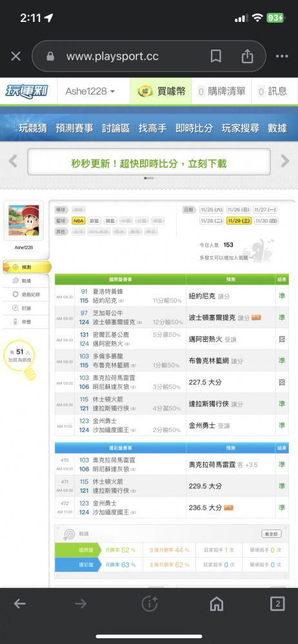Open the tab switcher showing 2 tabs
This screenshot has width=298, height=644.
point(277,603)
